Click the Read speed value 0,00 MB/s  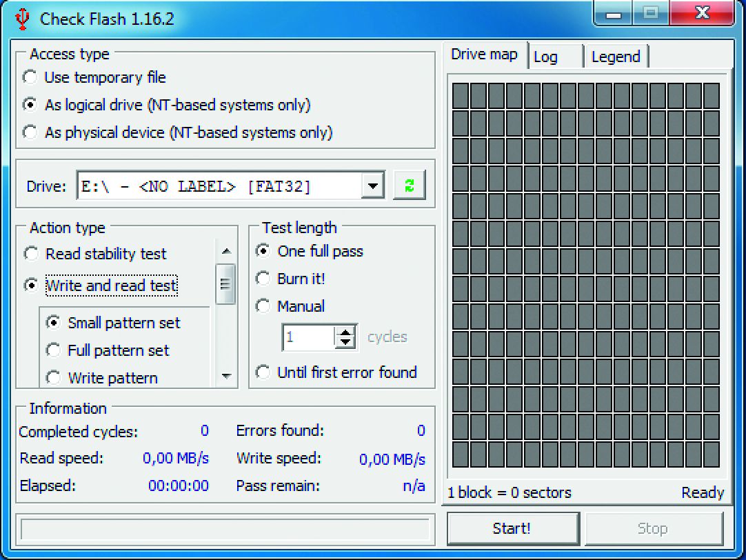[176, 458]
